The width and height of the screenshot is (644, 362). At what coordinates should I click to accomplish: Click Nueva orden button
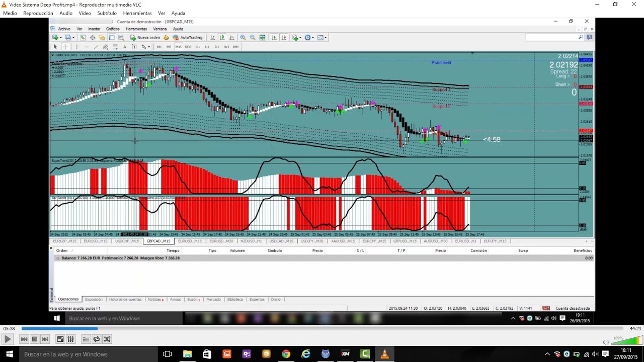coord(145,38)
